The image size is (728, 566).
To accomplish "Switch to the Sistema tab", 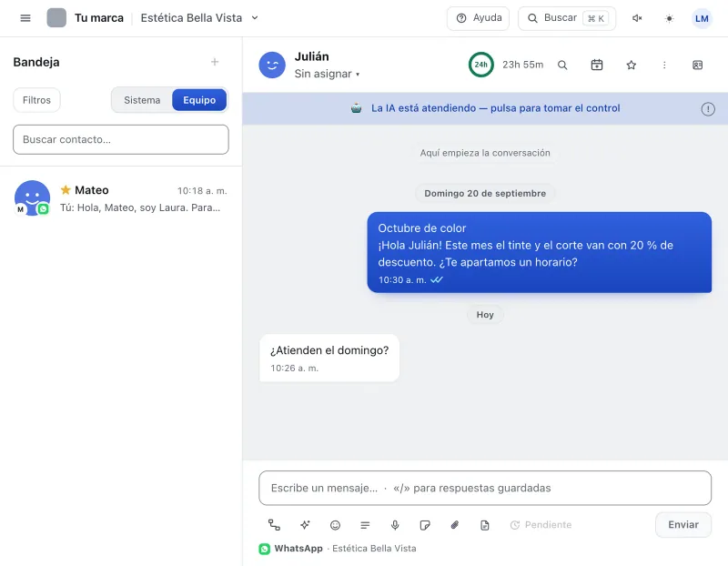I will 142,100.
